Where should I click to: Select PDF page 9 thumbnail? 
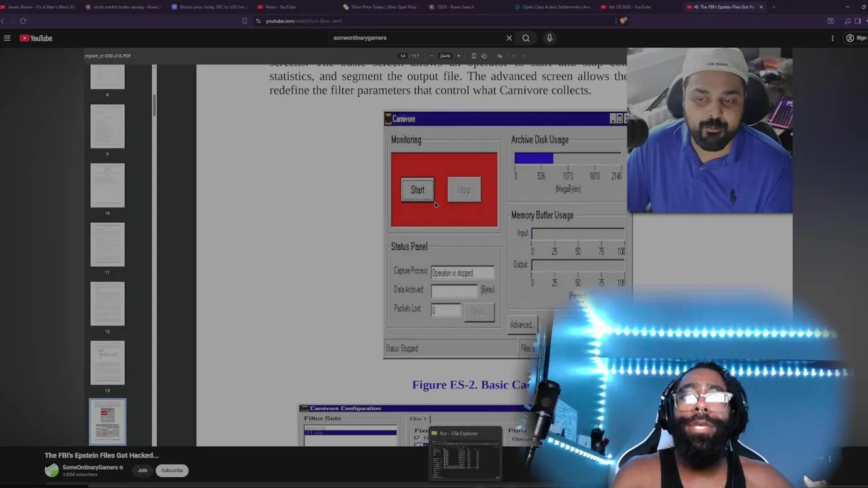pos(107,126)
